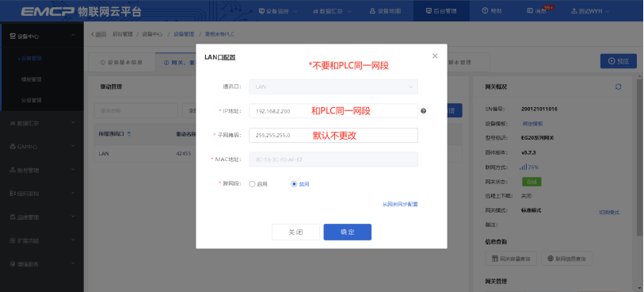Click the 76% signal strength indicator
Viewport: 644px width, 292px height.
(x=529, y=167)
